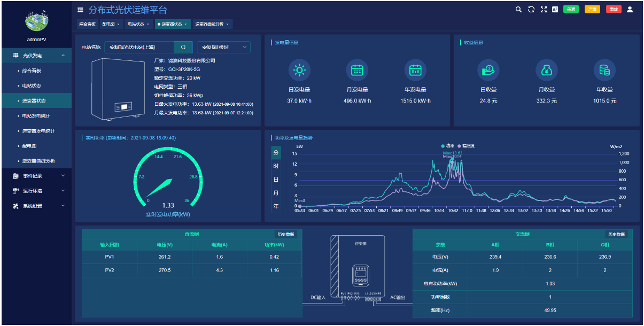
Task: Click the station name input field
Action: coord(139,47)
